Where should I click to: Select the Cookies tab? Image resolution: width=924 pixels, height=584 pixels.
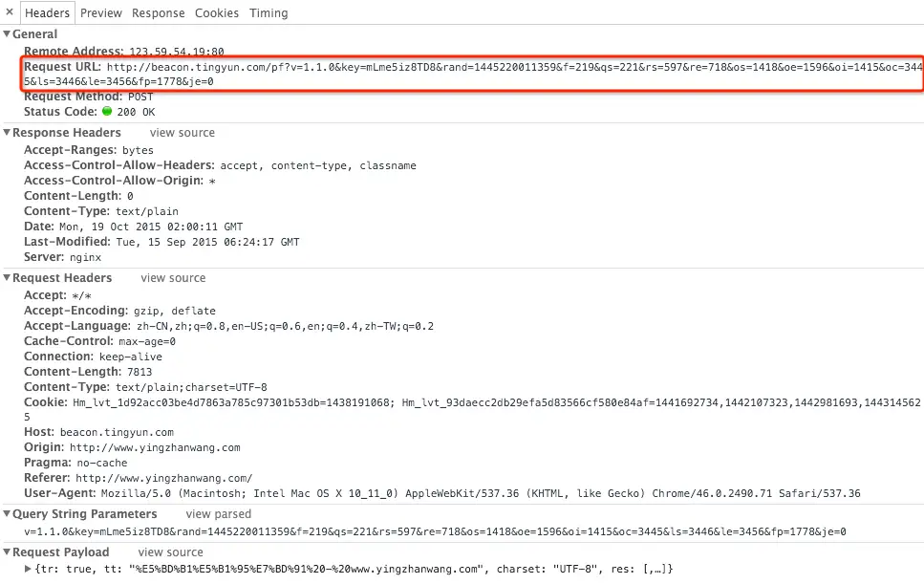(x=217, y=13)
